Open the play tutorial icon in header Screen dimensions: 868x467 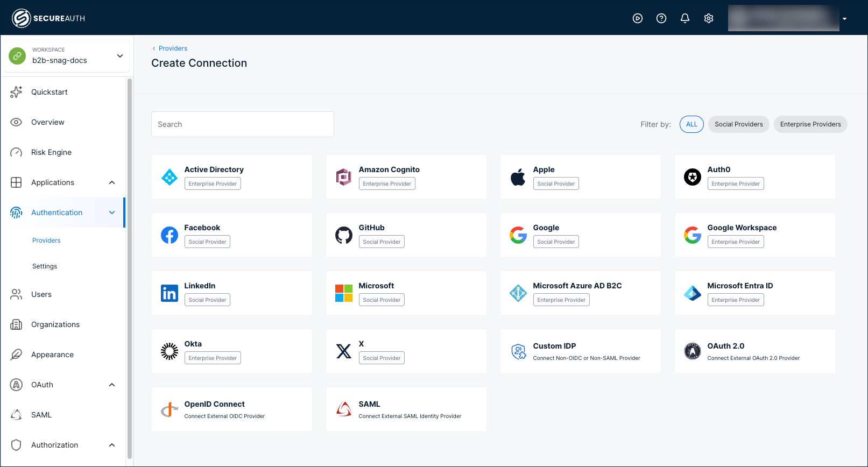point(638,18)
